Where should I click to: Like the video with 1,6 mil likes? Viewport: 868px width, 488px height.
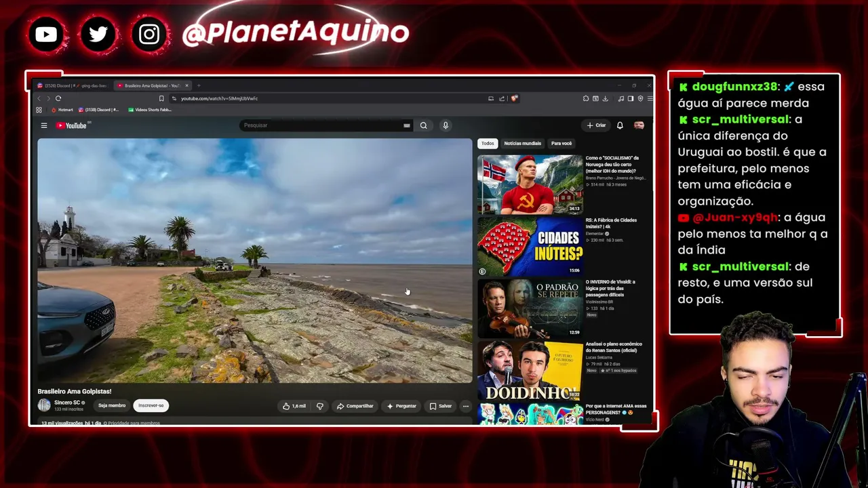point(294,406)
